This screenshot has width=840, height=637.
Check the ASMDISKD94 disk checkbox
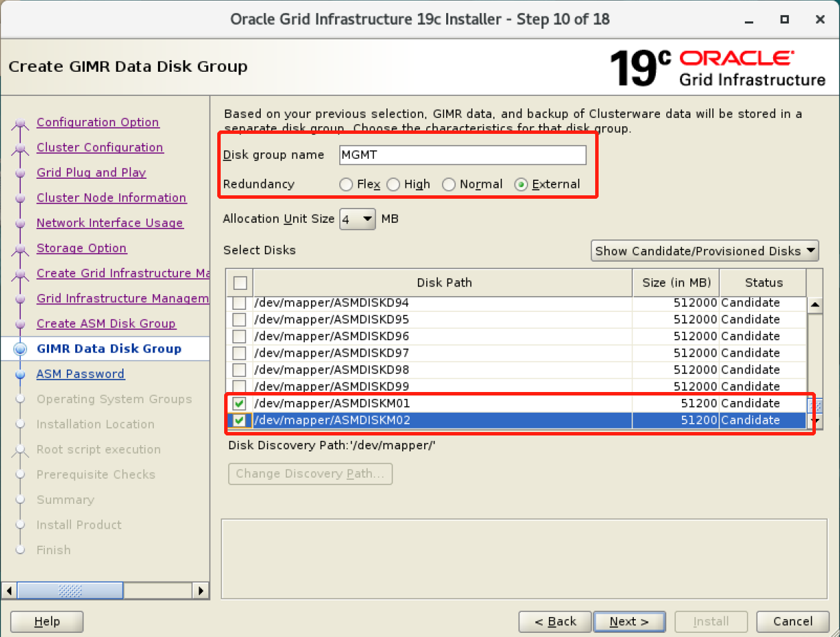(x=239, y=303)
